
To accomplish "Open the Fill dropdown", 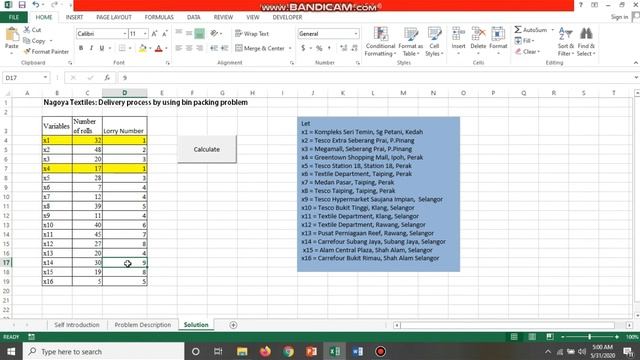I will tap(524, 40).
